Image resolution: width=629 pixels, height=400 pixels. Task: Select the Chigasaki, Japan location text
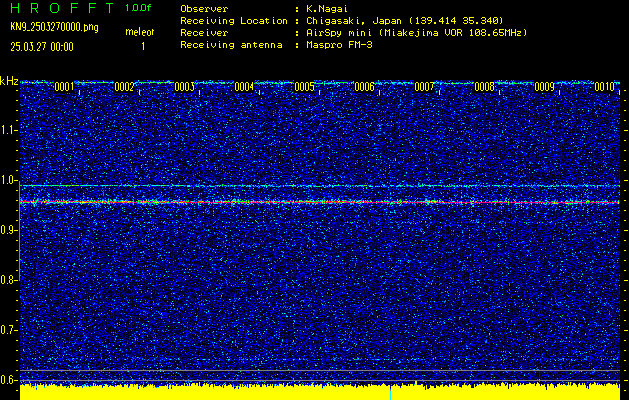[404, 21]
